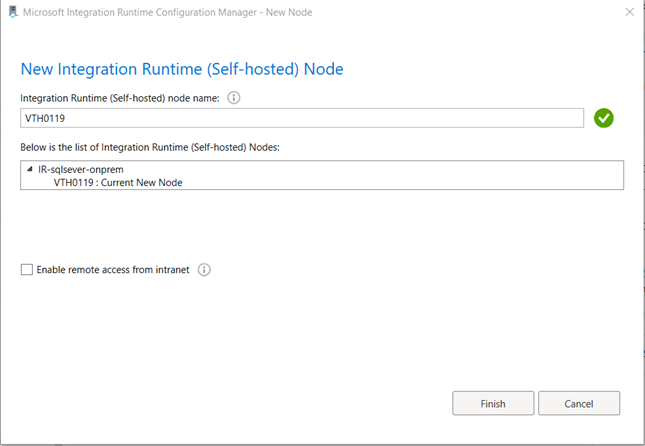Image resolution: width=645 pixels, height=446 pixels.
Task: Click the 'Integration Runtime (Self-hosted) node name:' label
Action: (x=120, y=98)
